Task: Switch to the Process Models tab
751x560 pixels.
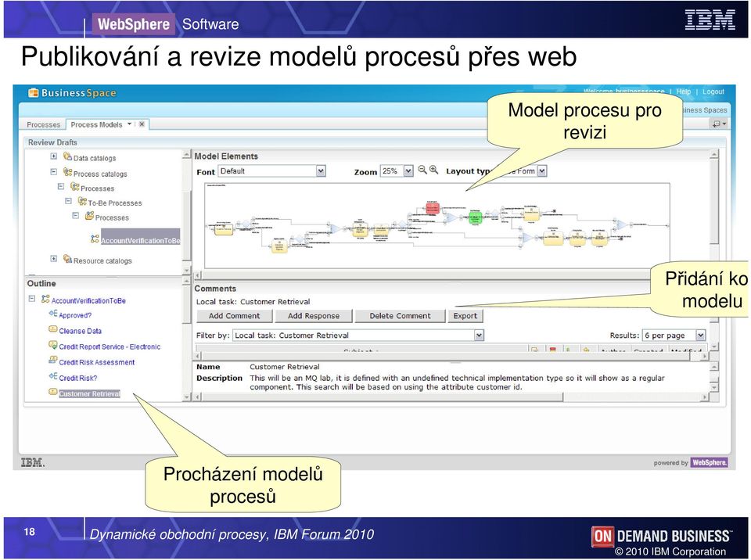Action: pos(96,124)
